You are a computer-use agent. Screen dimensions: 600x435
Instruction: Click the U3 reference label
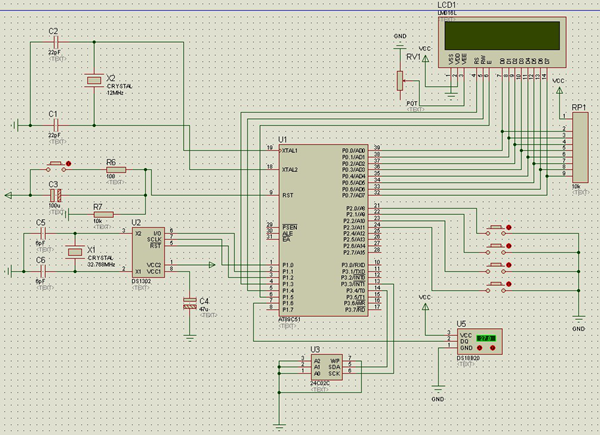pos(315,350)
